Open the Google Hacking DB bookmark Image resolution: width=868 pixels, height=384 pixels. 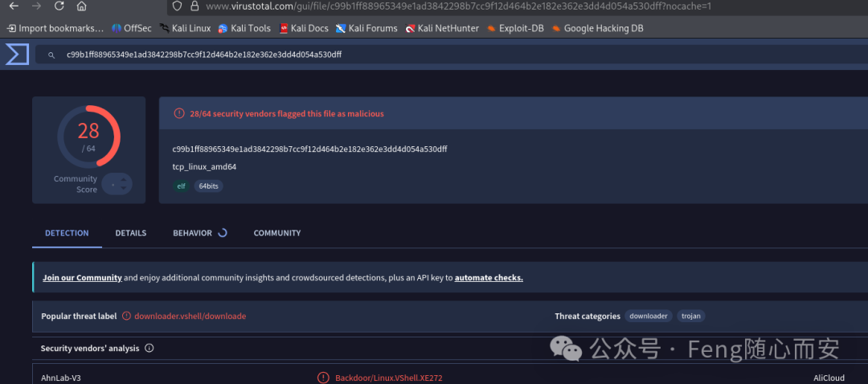pos(597,28)
